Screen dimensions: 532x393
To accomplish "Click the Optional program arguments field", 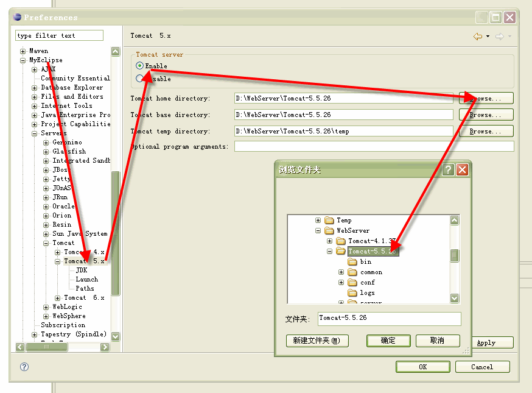I will [x=374, y=146].
